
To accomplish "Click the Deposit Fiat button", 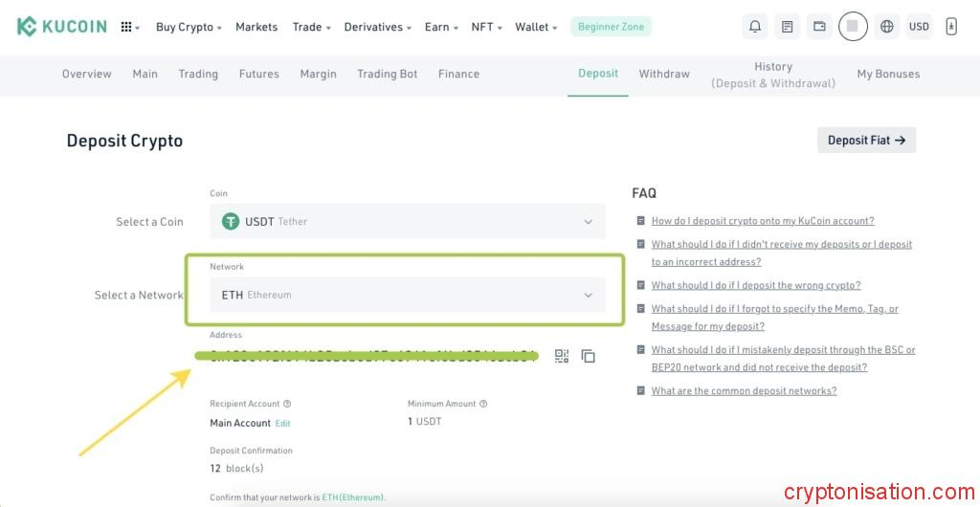I will [866, 140].
